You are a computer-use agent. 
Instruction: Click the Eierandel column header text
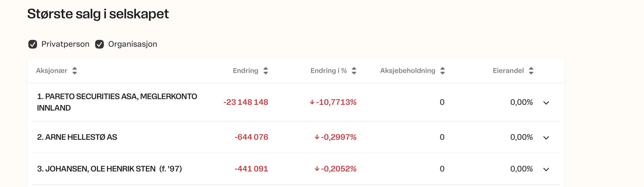tap(508, 71)
